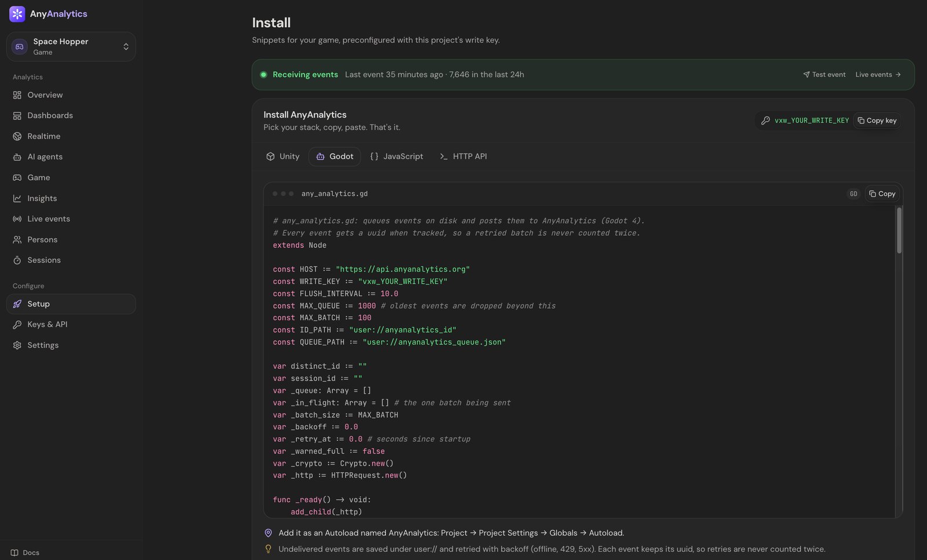Switch to the HTTP API tab

click(x=463, y=156)
